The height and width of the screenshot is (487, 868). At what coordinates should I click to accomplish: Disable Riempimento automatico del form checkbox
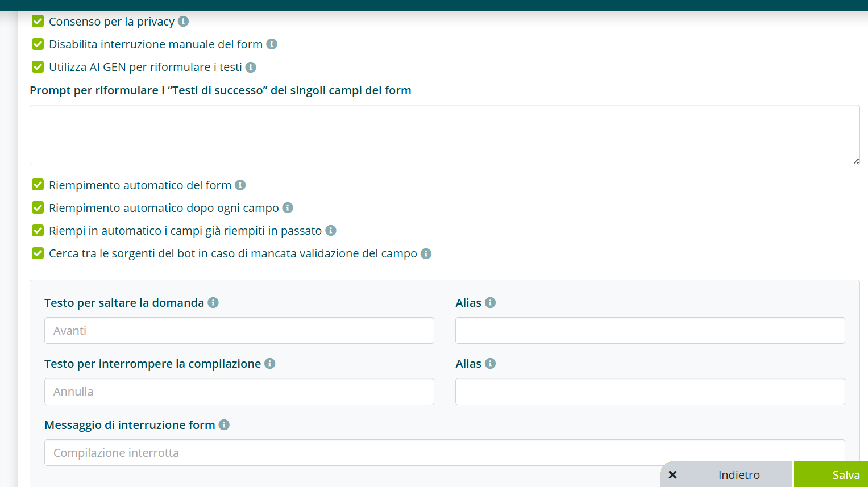(38, 185)
